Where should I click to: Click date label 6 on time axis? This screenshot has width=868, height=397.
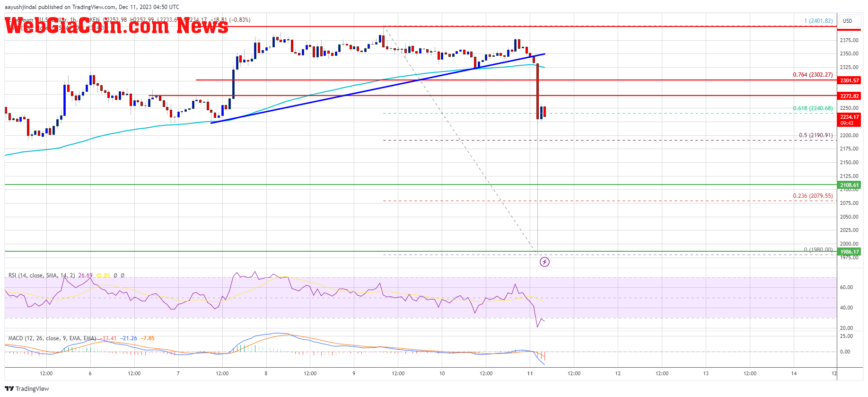tap(90, 373)
